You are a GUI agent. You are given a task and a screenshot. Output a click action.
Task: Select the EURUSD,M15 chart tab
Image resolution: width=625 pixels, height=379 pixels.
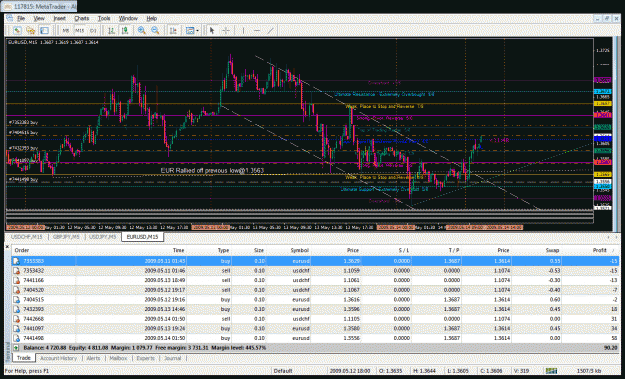(142, 237)
